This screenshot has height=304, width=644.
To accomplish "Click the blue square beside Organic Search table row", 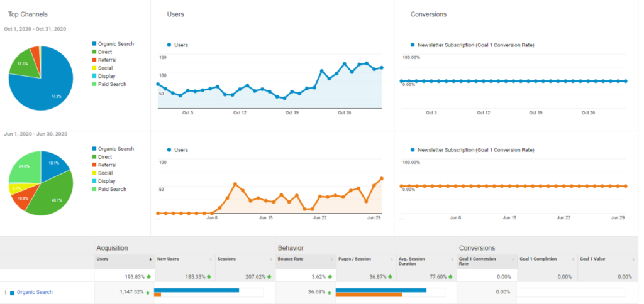I will (12, 293).
